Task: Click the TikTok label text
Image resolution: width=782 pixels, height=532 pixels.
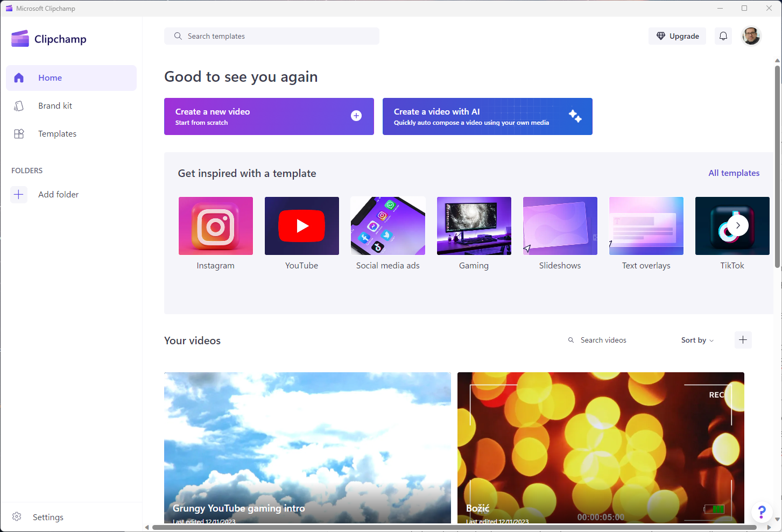Action: (732, 266)
